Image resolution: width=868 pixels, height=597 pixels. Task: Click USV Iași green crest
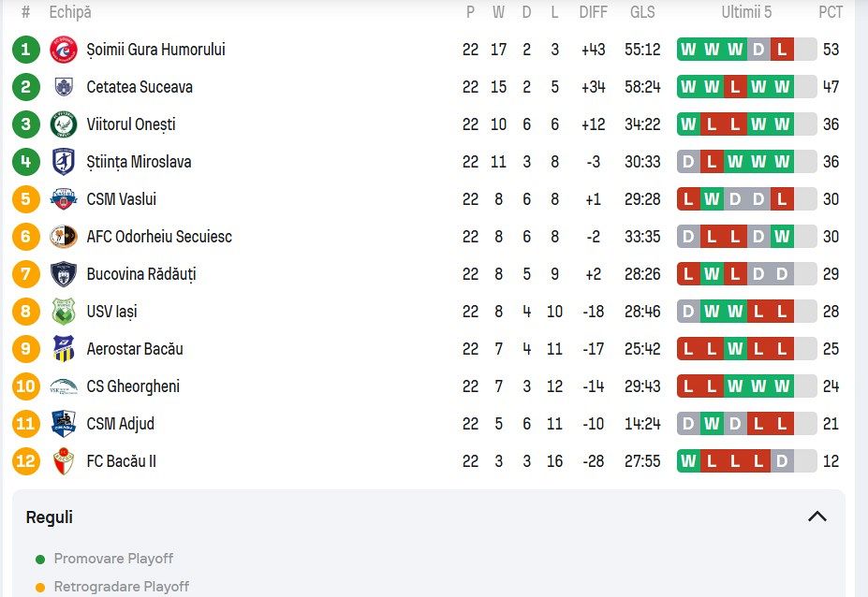(64, 312)
